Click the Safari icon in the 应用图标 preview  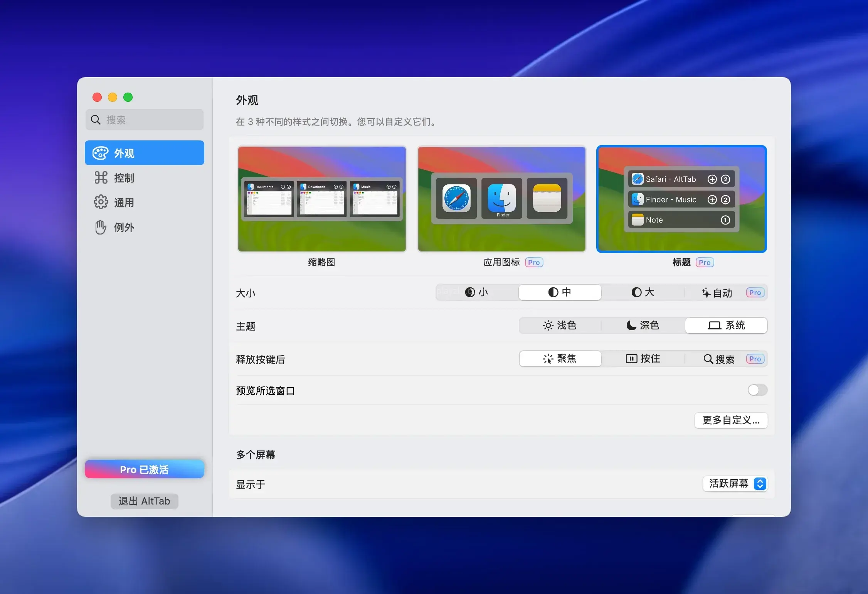(x=456, y=198)
